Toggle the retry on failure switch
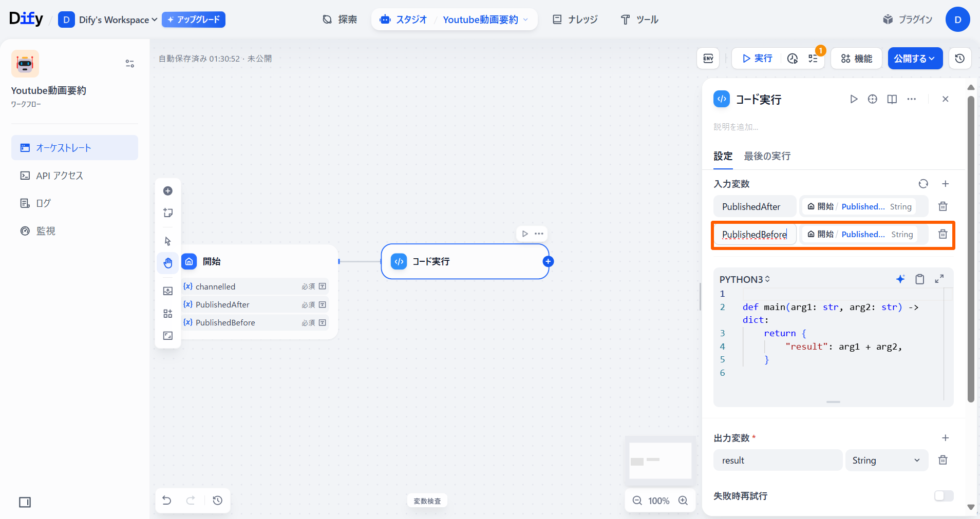Screen dimensions: 980x519 (944, 495)
